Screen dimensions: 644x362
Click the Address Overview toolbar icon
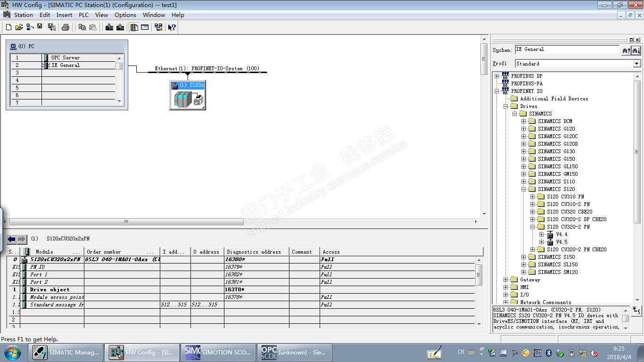[145, 27]
